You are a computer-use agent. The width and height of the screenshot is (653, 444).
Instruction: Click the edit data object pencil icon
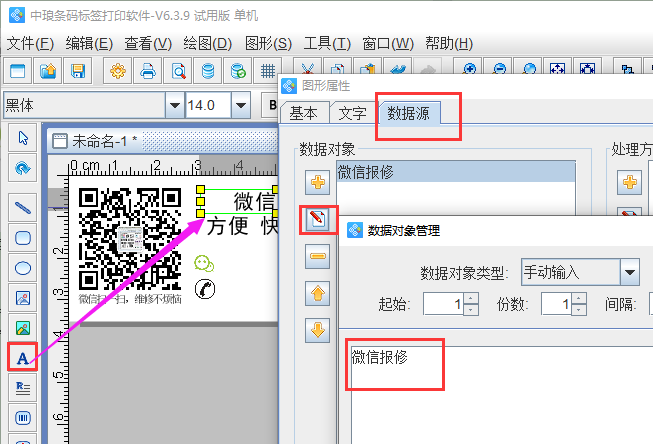pos(318,220)
